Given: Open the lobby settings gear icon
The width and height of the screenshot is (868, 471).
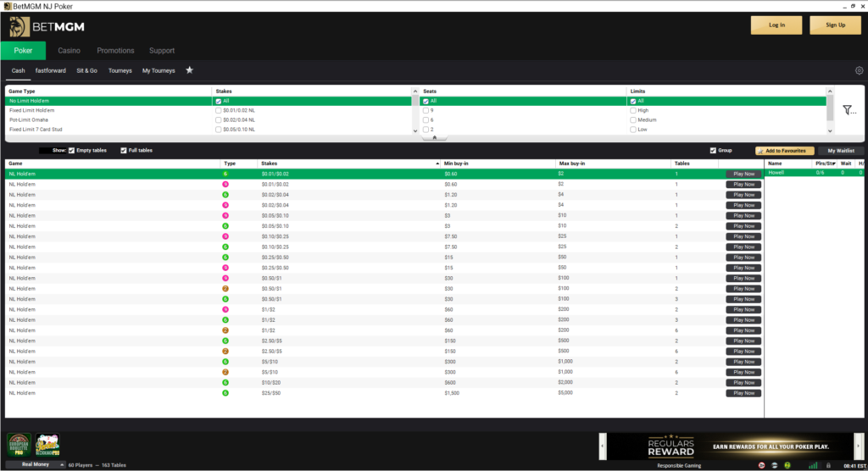Looking at the screenshot, I should pyautogui.click(x=860, y=70).
